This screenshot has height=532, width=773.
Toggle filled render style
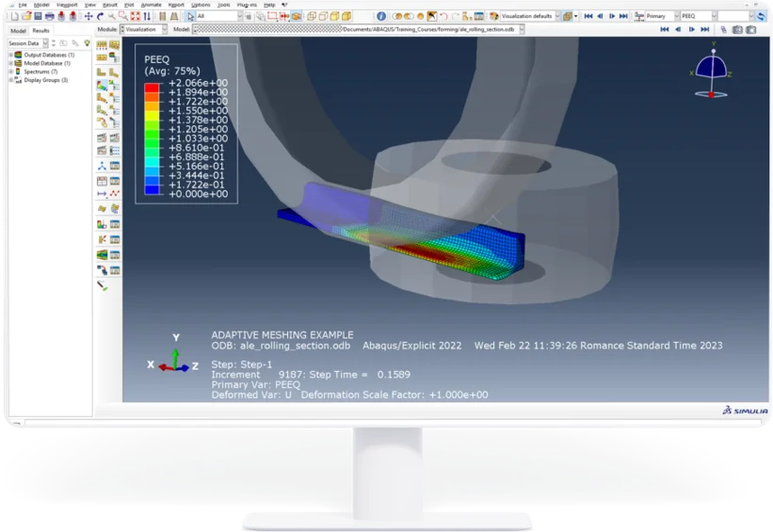335,16
